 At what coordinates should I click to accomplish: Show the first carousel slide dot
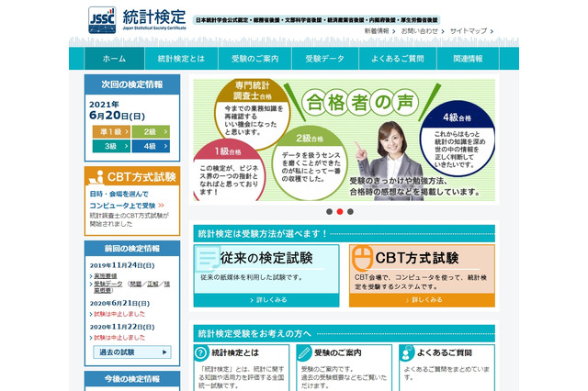click(329, 212)
